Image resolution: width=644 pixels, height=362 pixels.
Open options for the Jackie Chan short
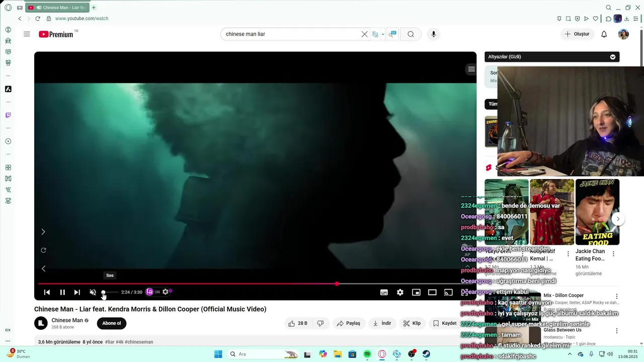(x=613, y=254)
